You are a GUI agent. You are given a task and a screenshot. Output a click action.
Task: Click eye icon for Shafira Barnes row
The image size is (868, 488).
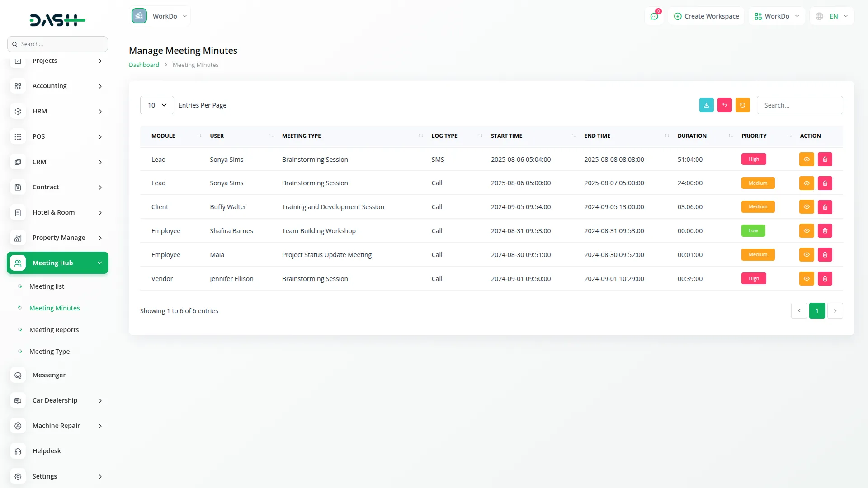(806, 231)
